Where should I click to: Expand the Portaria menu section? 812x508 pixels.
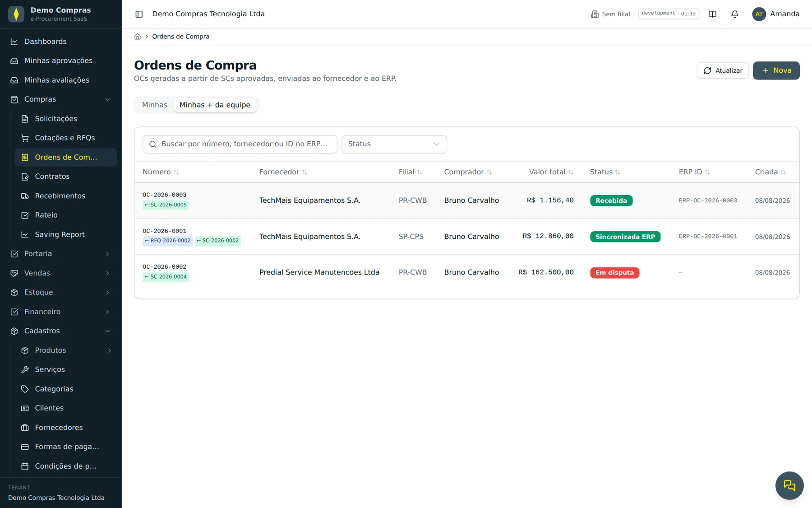(x=60, y=254)
